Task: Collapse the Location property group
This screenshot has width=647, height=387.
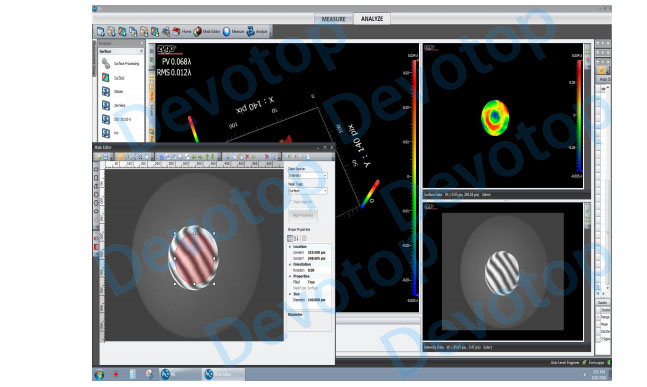Action: (290, 247)
